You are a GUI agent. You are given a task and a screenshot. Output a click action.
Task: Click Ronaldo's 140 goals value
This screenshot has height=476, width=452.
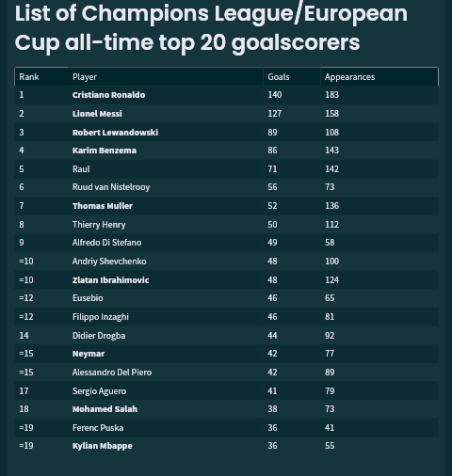tap(275, 95)
